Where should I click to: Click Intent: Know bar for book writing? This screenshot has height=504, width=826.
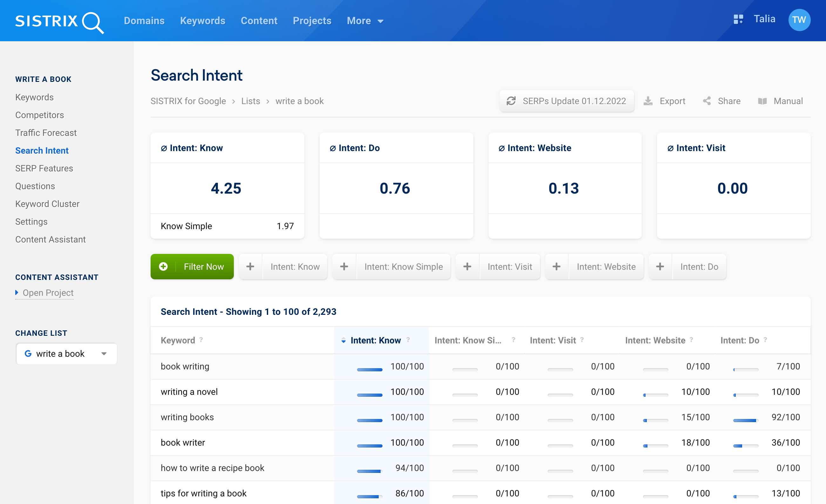tap(370, 369)
